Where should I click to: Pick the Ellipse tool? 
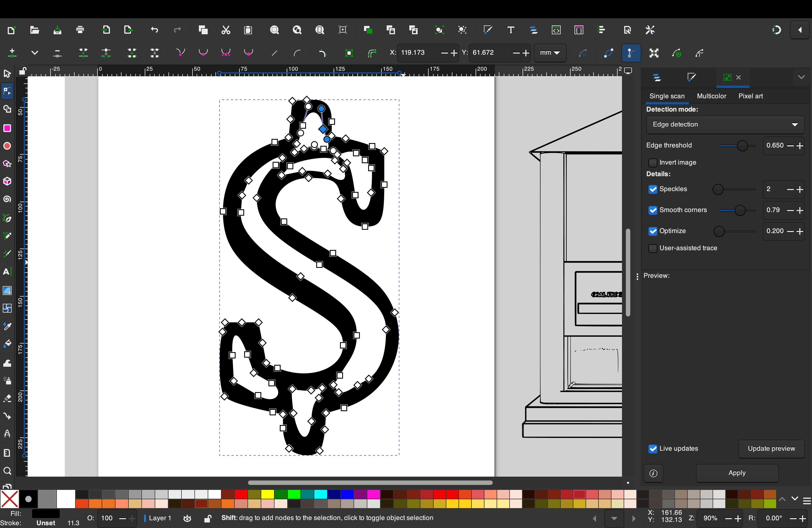(x=7, y=146)
